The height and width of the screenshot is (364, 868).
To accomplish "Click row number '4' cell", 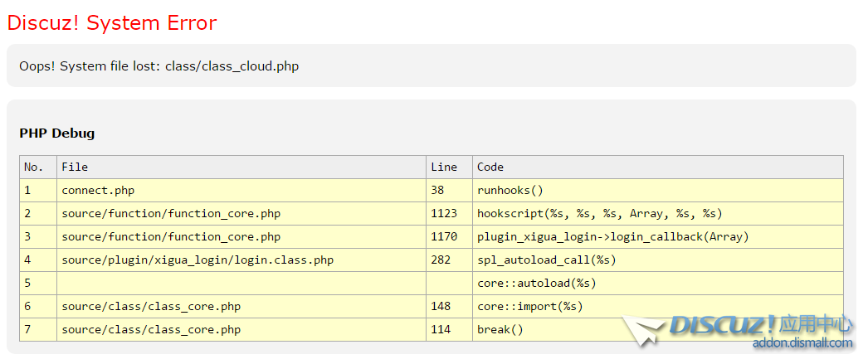I will [x=38, y=260].
